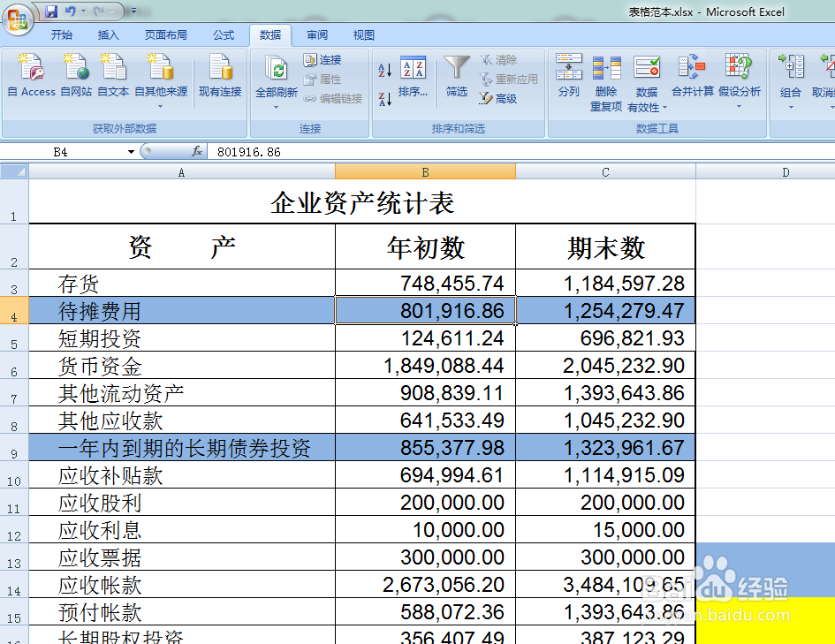
Task: Sort ascending A to Z
Action: [385, 70]
